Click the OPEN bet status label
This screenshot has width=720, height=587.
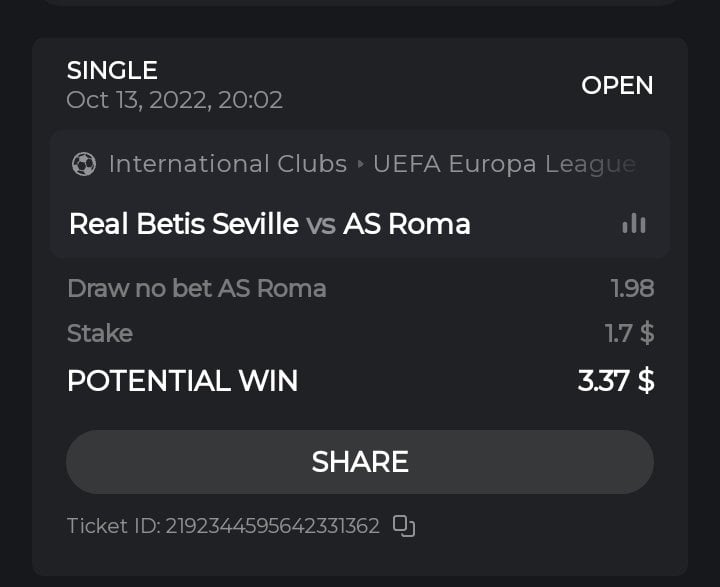tap(617, 85)
